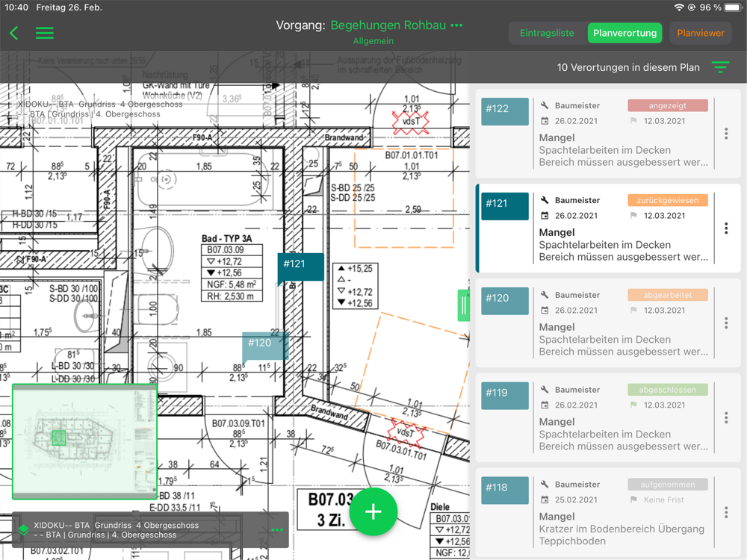Tap the green plus add button

[373, 511]
